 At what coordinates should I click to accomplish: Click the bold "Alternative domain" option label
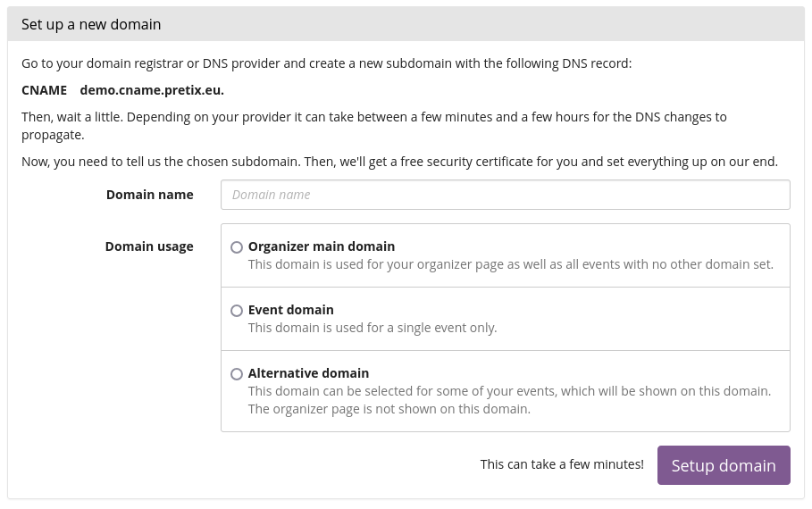click(308, 373)
